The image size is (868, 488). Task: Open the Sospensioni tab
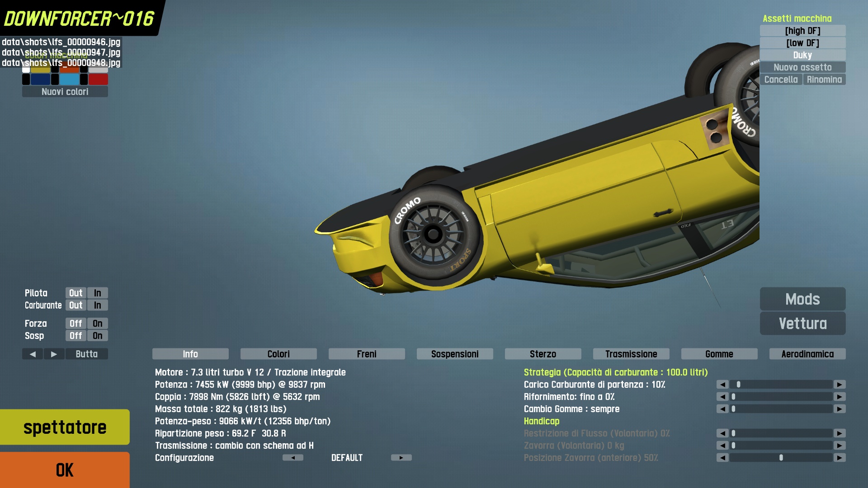coord(454,354)
